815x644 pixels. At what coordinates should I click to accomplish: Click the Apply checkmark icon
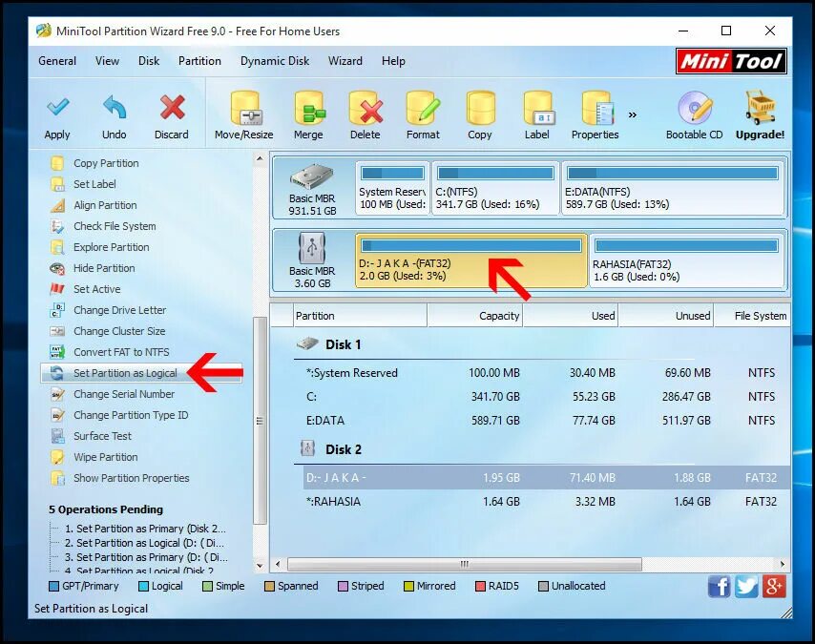pyautogui.click(x=57, y=108)
